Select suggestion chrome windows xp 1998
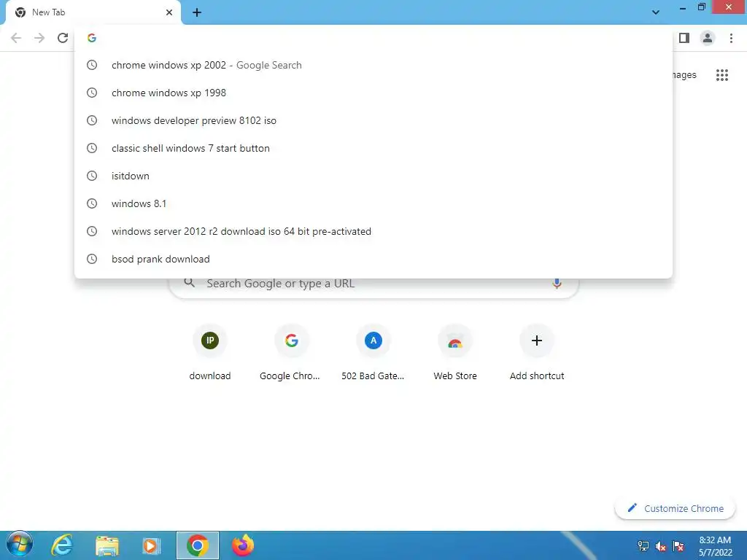 [x=373, y=93]
